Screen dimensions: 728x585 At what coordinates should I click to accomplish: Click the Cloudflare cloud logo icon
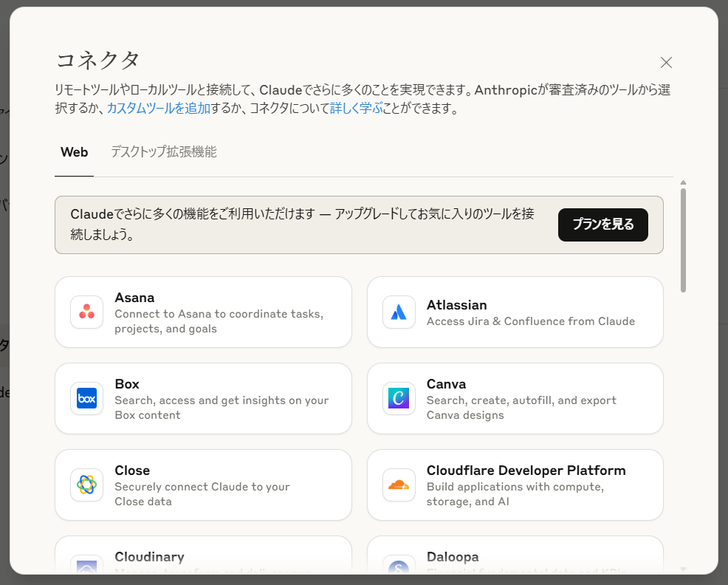click(399, 485)
